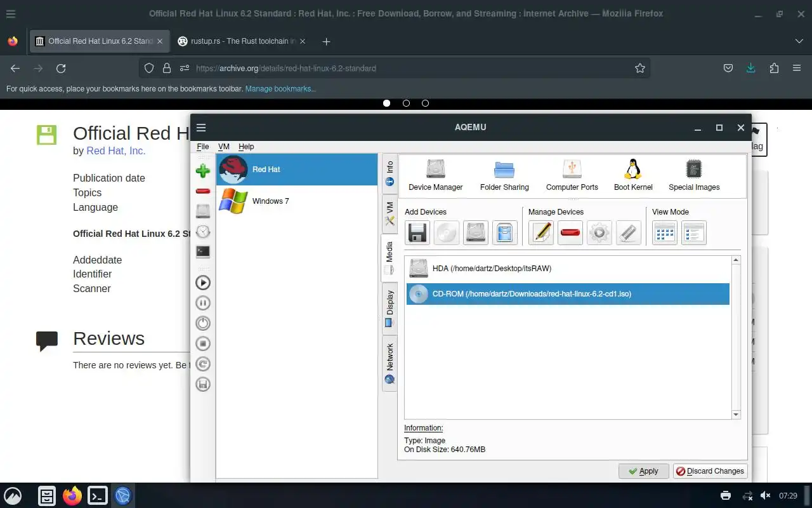The image size is (812, 508).
Task: Click the power off VM icon
Action: [x=203, y=323]
